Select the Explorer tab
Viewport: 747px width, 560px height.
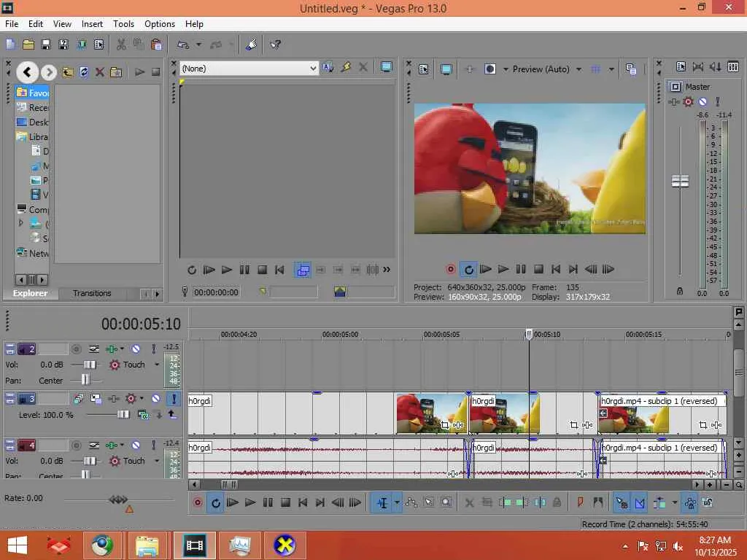point(30,293)
